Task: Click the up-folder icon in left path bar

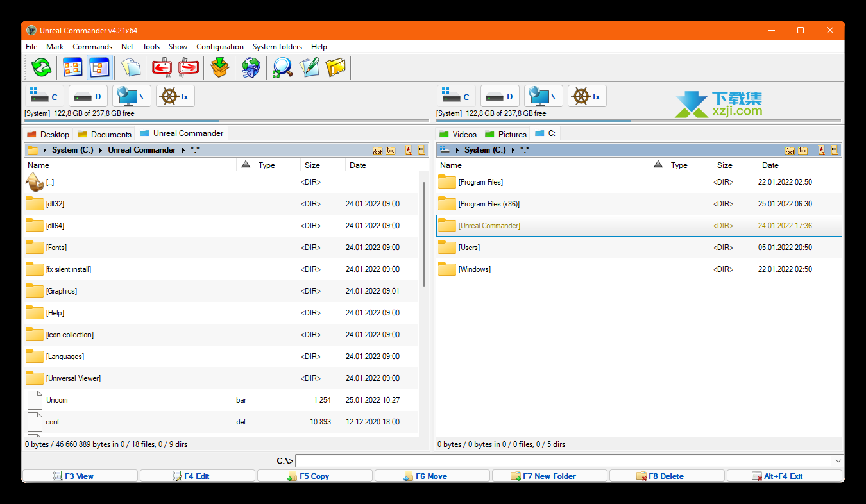Action: click(x=391, y=150)
